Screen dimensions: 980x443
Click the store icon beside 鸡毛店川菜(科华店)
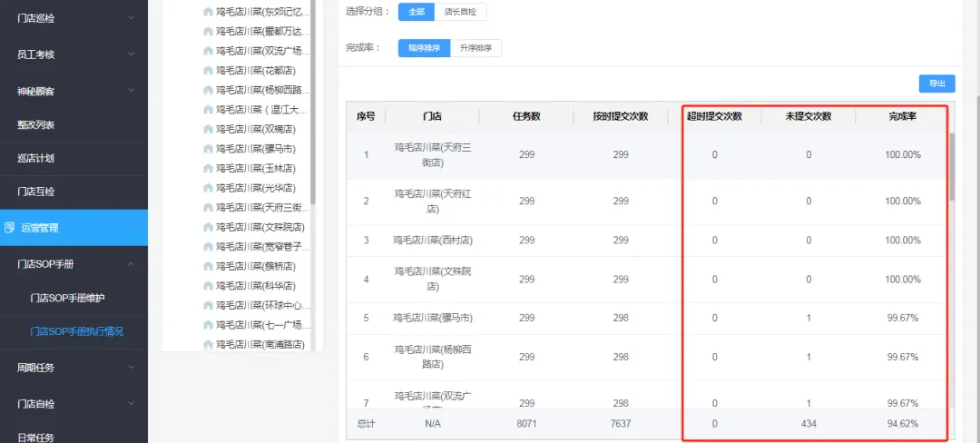208,286
